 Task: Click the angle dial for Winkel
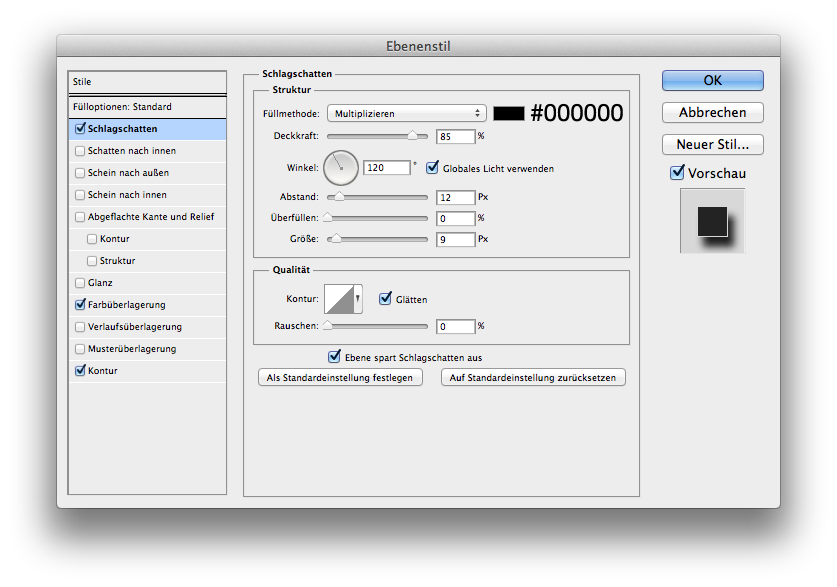pos(341,167)
